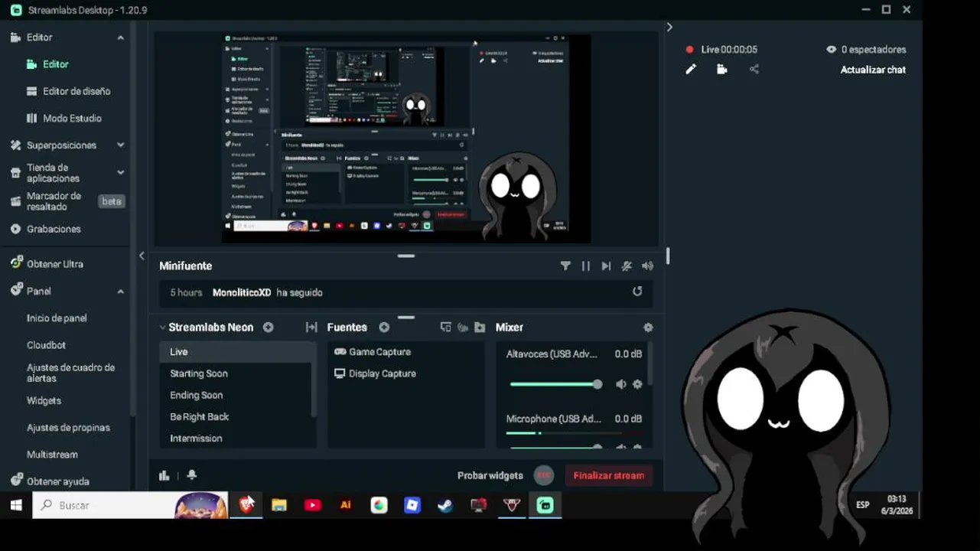Open Steam from the taskbar
This screenshot has height=551, width=980.
tap(444, 505)
